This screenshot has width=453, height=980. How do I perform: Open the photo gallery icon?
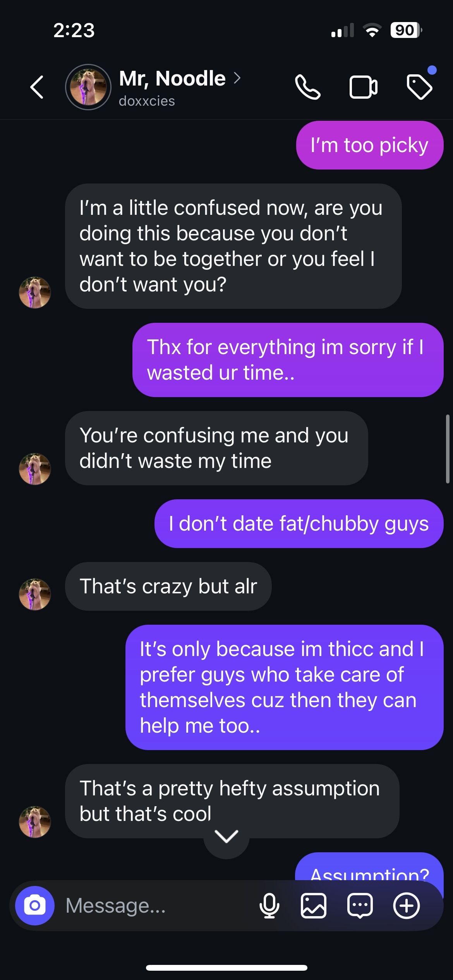314,906
